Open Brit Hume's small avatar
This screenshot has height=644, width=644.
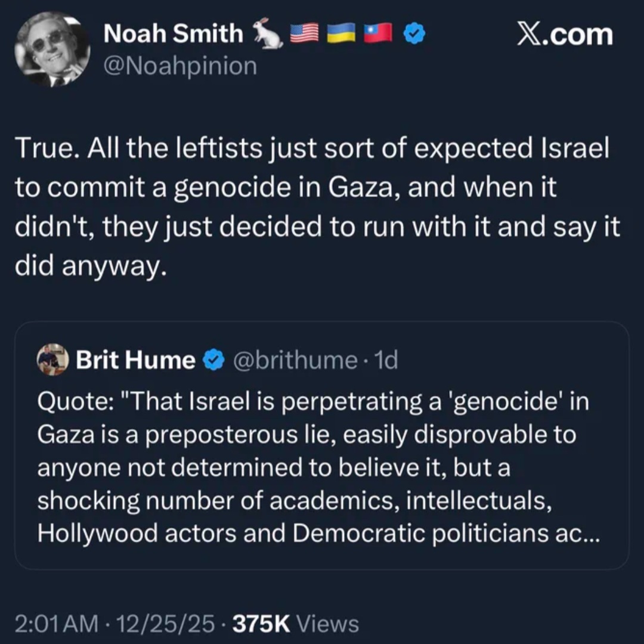pyautogui.click(x=53, y=360)
